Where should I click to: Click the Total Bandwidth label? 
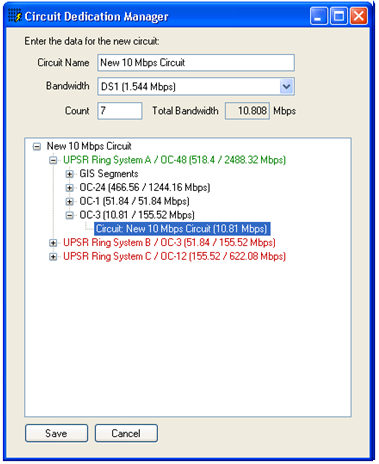[185, 111]
